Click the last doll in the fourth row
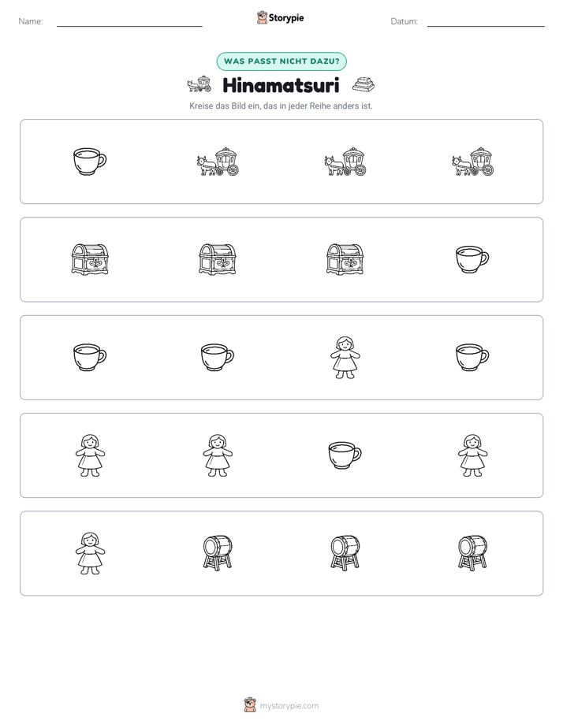The height and width of the screenshot is (728, 563). (472, 455)
